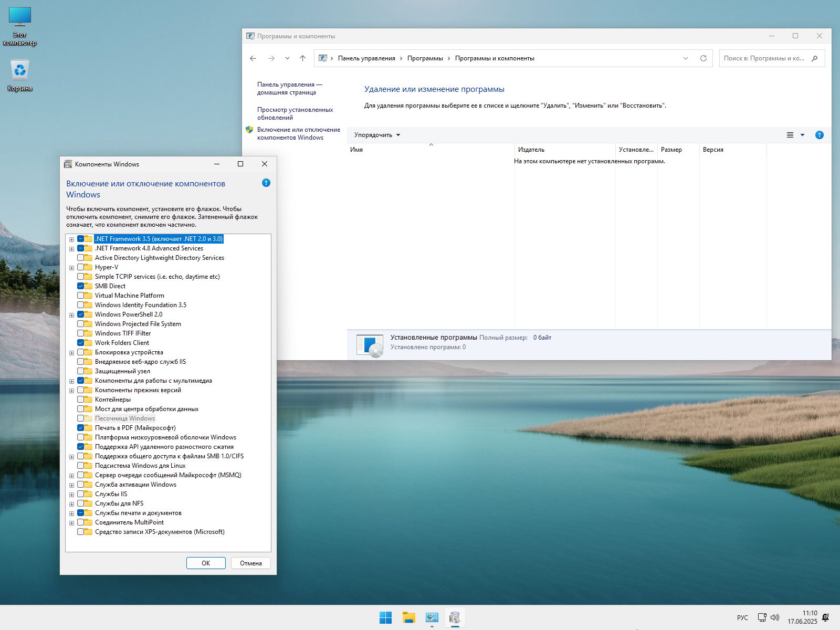Open the Recycle Bin desktop icon

(x=20, y=76)
